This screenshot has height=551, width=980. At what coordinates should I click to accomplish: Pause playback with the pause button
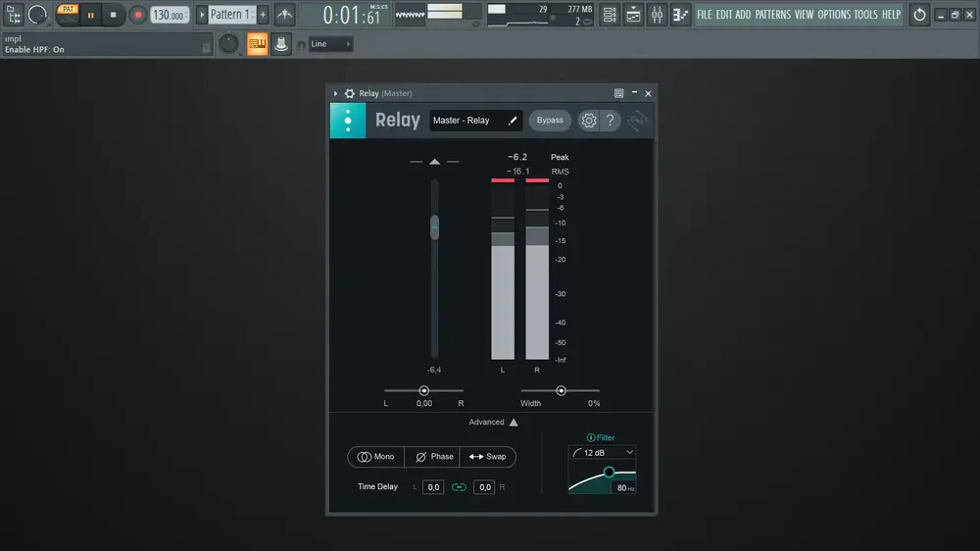tap(90, 15)
